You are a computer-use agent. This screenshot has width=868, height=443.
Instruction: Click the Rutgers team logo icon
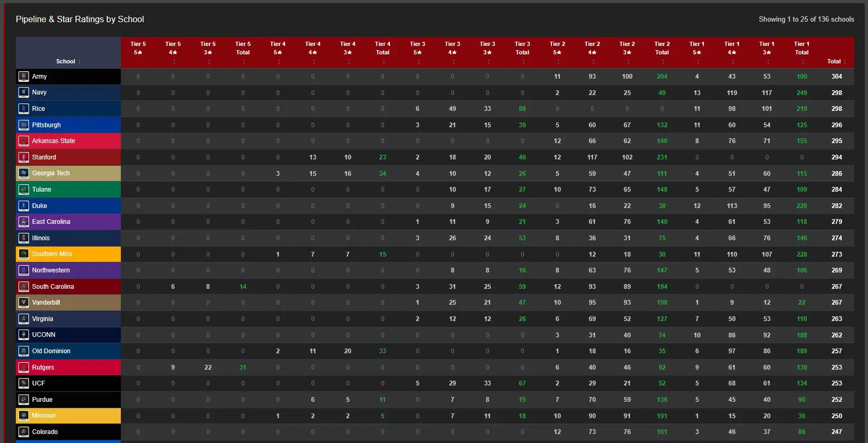(24, 367)
